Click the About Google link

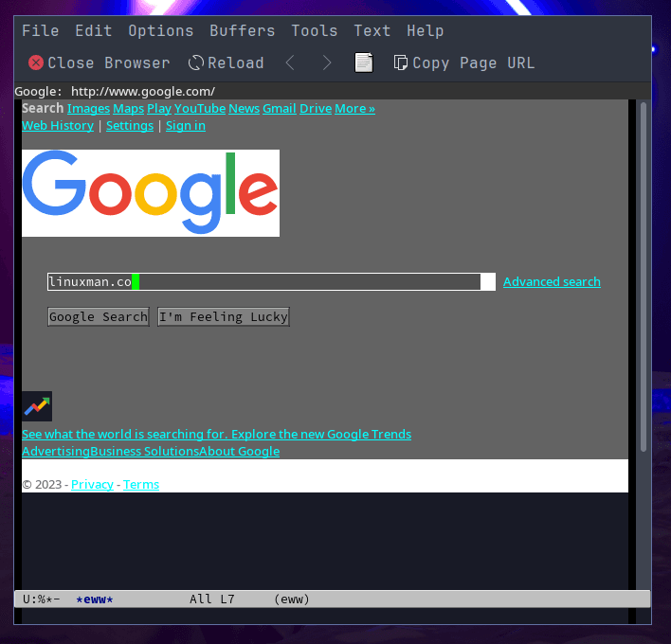coord(240,451)
